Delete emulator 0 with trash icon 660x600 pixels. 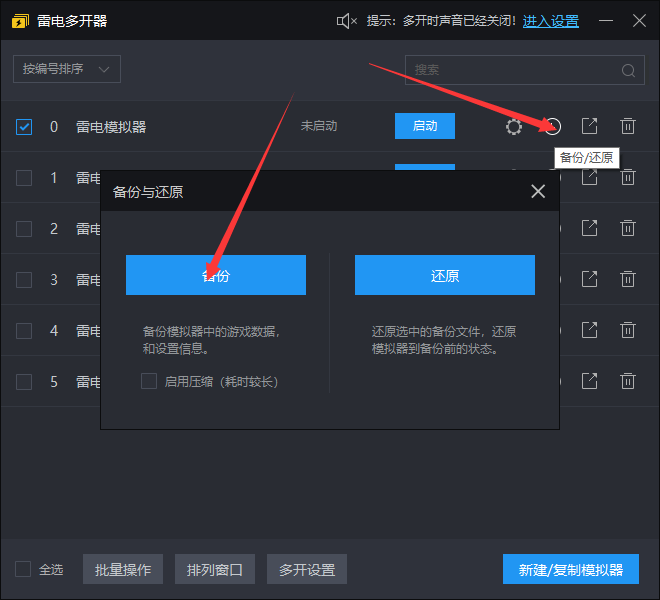[x=628, y=126]
